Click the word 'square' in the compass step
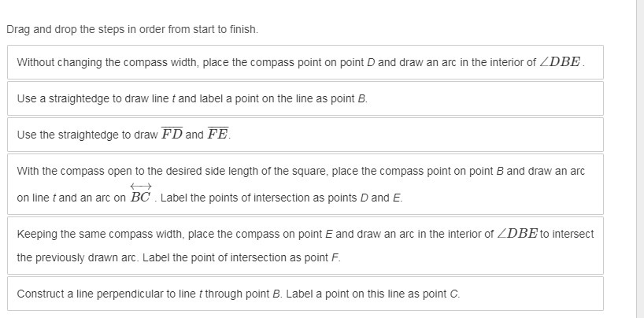This screenshot has height=318, width=644. pyautogui.click(x=309, y=171)
